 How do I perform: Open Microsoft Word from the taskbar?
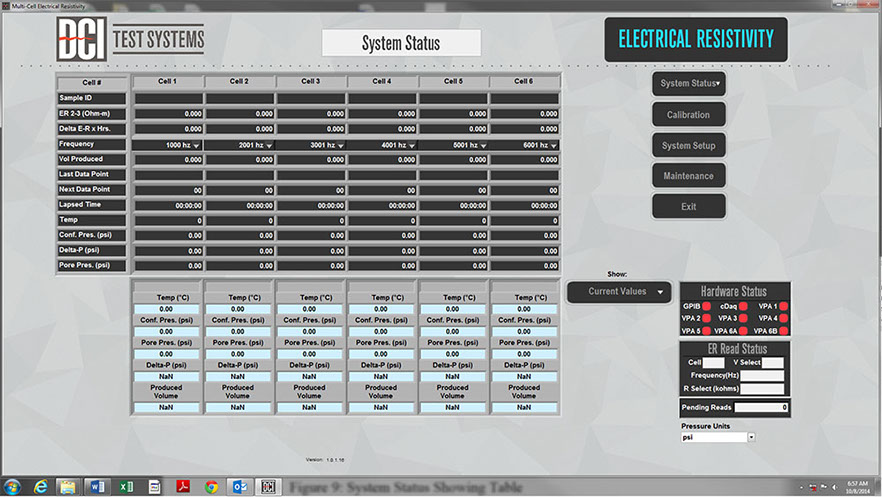(98, 487)
